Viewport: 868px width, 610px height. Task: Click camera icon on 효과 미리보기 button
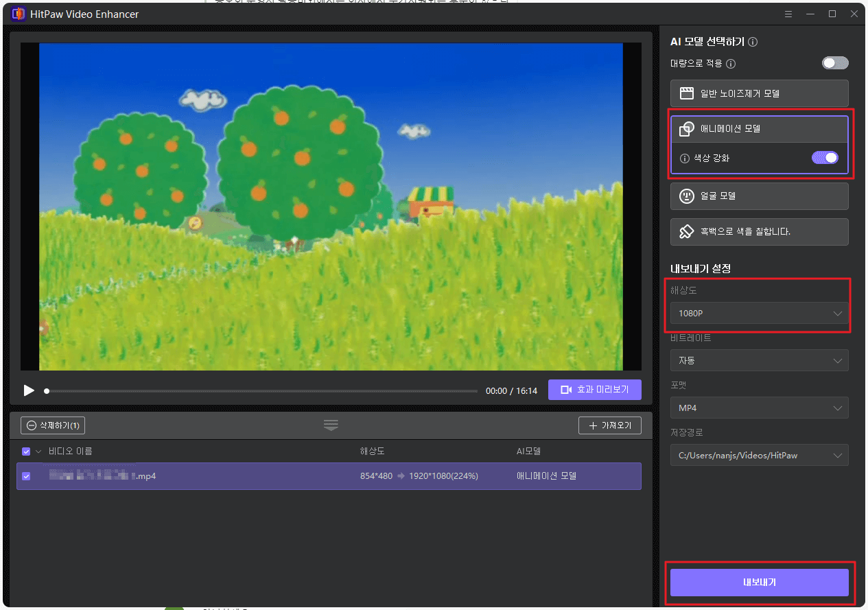(x=566, y=390)
